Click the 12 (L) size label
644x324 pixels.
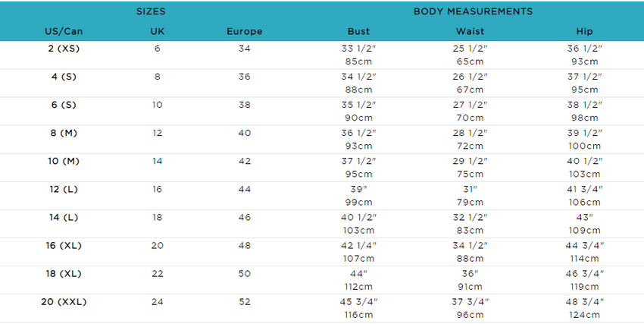64,190
